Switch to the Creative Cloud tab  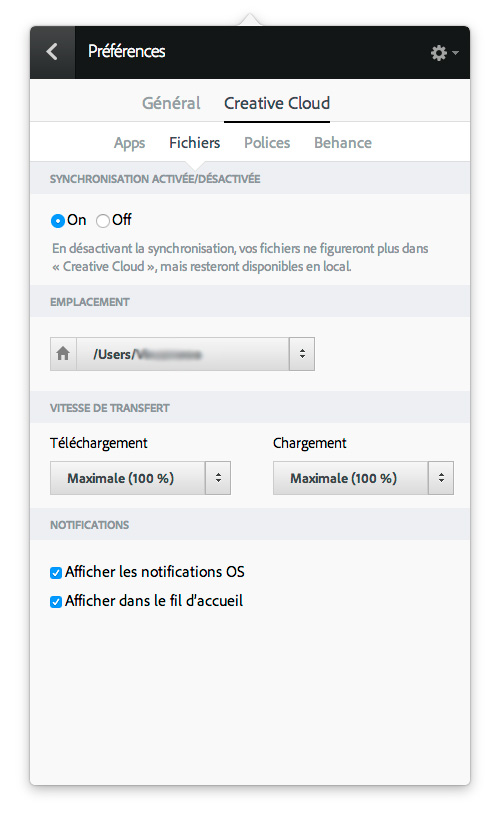(277, 103)
